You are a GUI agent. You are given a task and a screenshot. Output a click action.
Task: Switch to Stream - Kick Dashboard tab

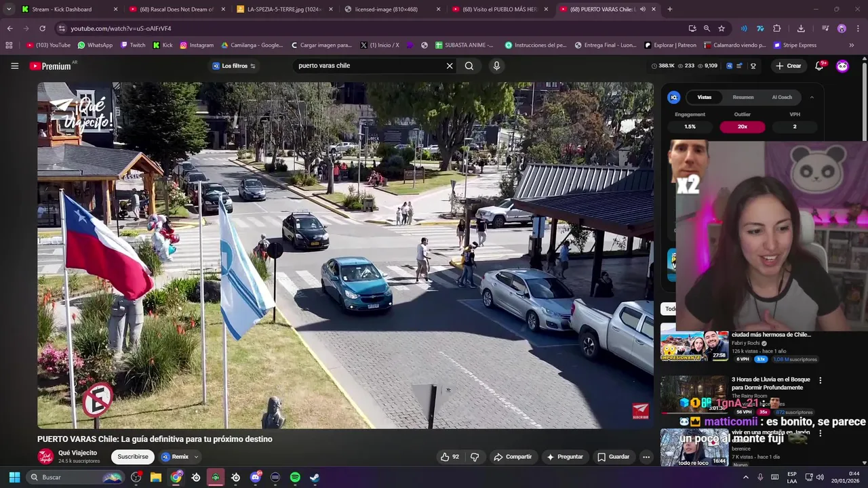(x=68, y=9)
